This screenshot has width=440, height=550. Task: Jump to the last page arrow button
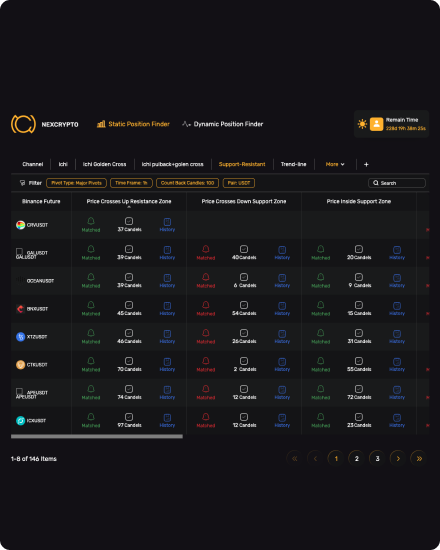click(419, 458)
